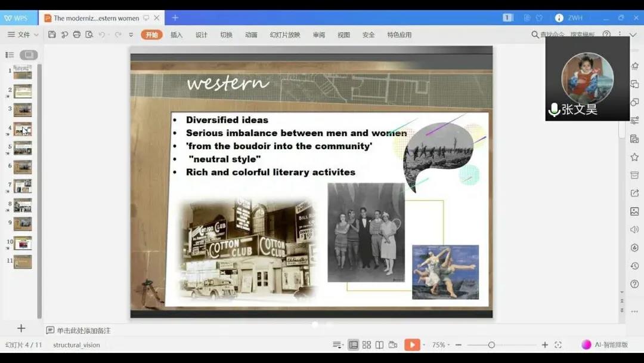The image size is (644, 363).
Task: Click the Save icon in quick toolbar
Action: pyautogui.click(x=52, y=35)
